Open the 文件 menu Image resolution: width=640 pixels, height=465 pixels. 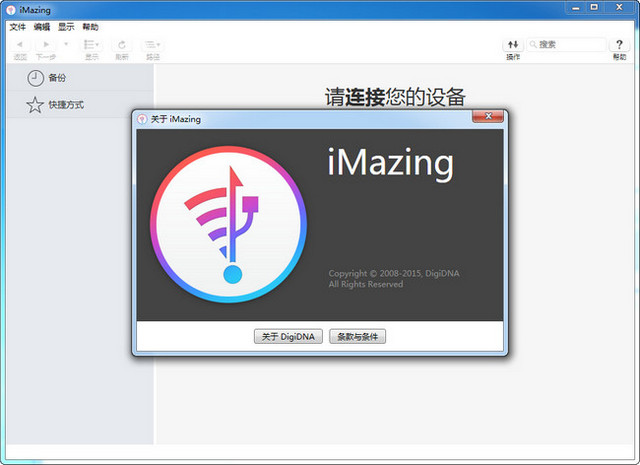[18, 27]
